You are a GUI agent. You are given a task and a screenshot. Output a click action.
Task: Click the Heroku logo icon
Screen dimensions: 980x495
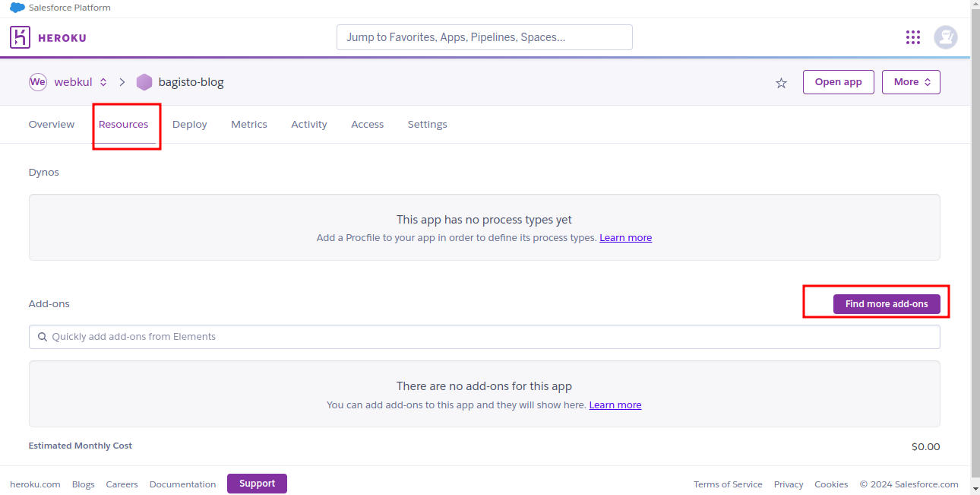(20, 37)
